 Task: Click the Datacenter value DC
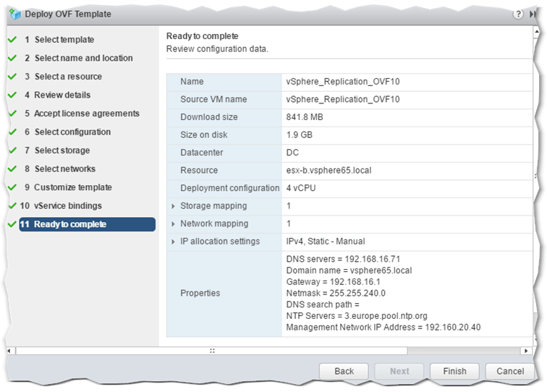click(292, 153)
